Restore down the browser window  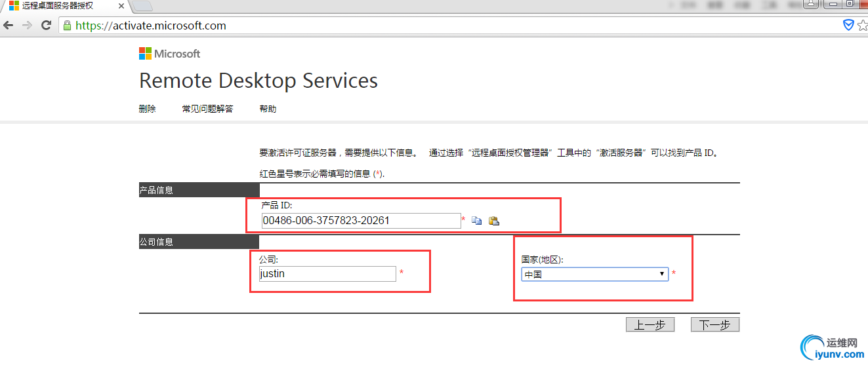[849, 4]
